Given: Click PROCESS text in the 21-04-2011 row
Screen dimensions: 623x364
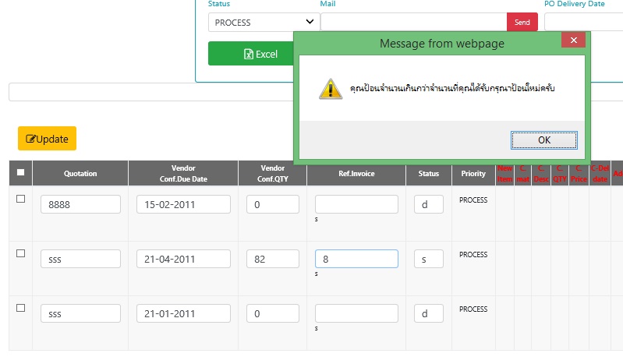Looking at the screenshot, I should [473, 254].
